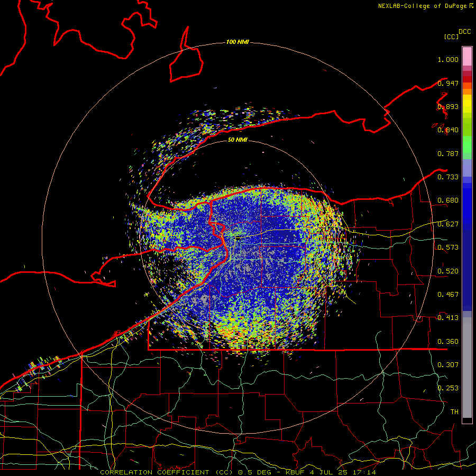This screenshot has width=476, height=476.
Task: Click the 0.787 scale value
Action: 448,153
